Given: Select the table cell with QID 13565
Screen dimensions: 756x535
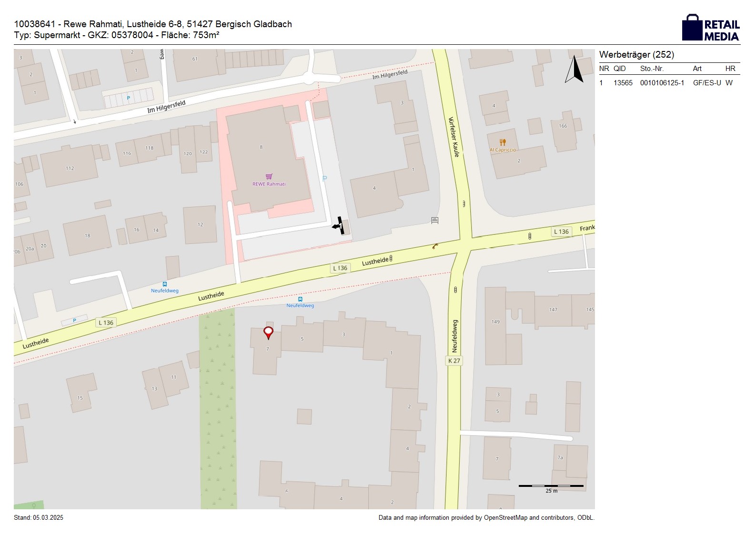Looking at the screenshot, I should (623, 83).
